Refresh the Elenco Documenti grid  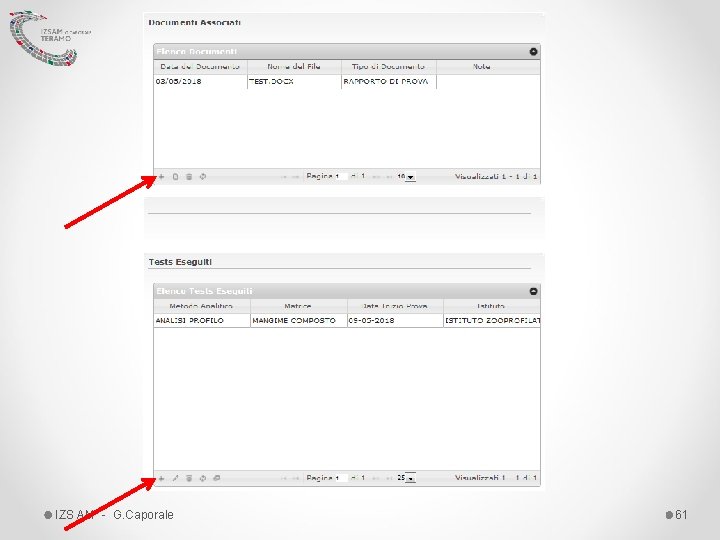202,177
